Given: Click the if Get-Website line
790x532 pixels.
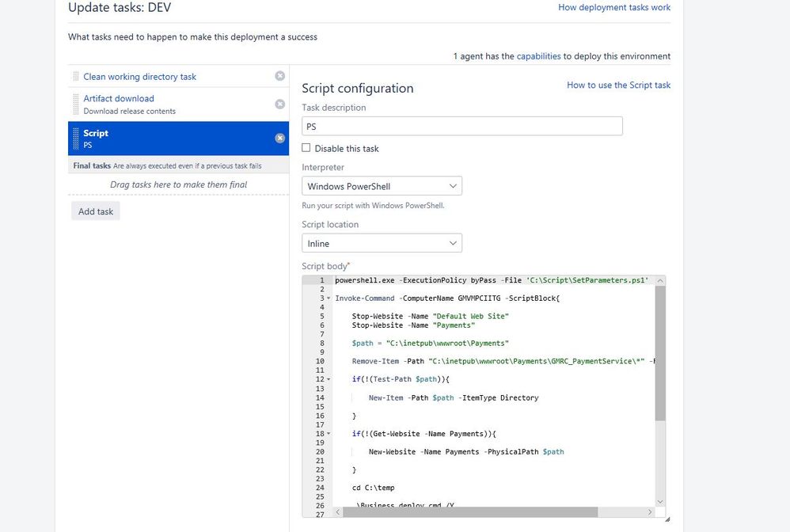Looking at the screenshot, I should [423, 434].
